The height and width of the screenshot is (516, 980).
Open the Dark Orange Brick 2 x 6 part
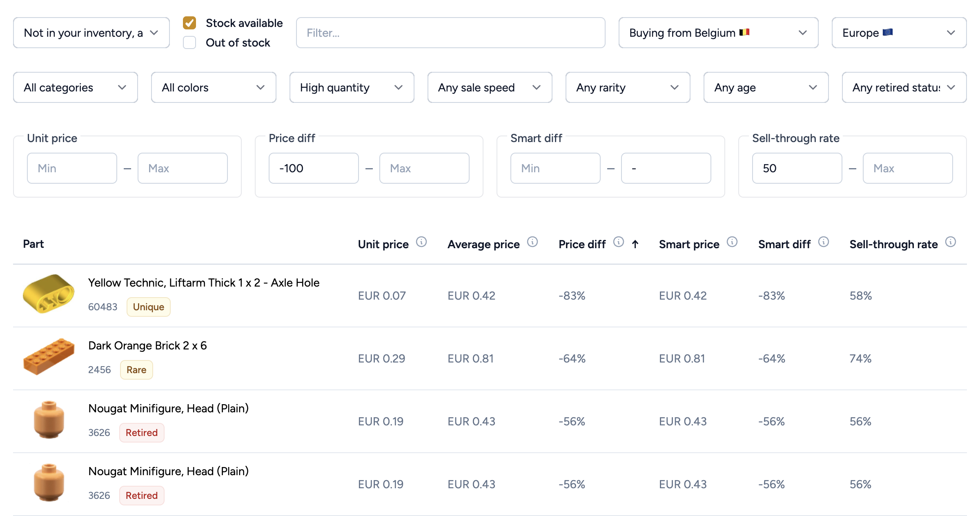[x=147, y=345]
